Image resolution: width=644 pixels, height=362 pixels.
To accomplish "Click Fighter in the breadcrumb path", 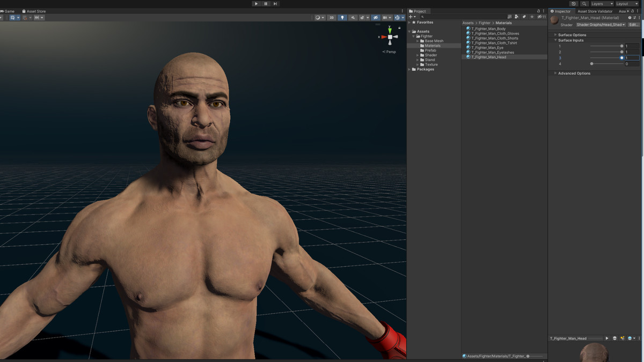I will coord(485,23).
